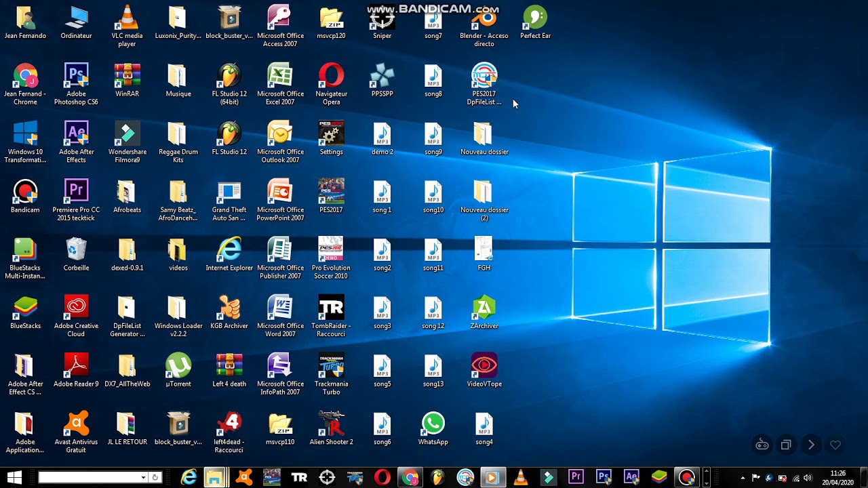Open Perfect Ear desktop shortcut

point(535,22)
